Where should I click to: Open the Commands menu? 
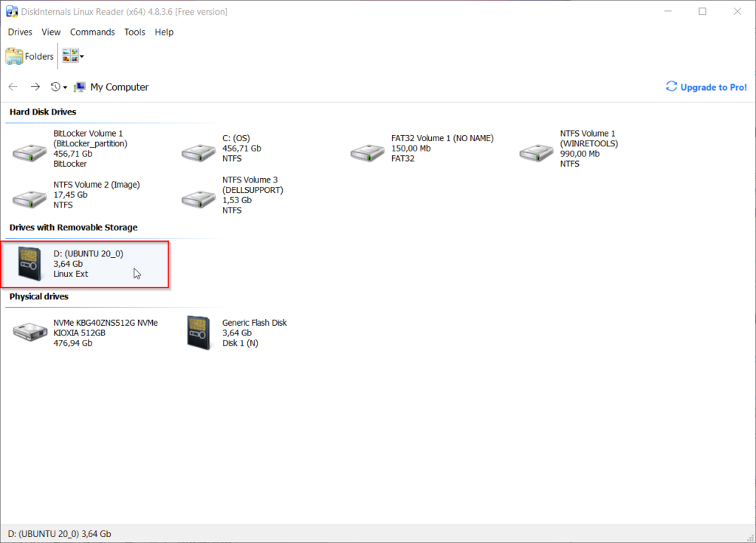click(x=92, y=32)
